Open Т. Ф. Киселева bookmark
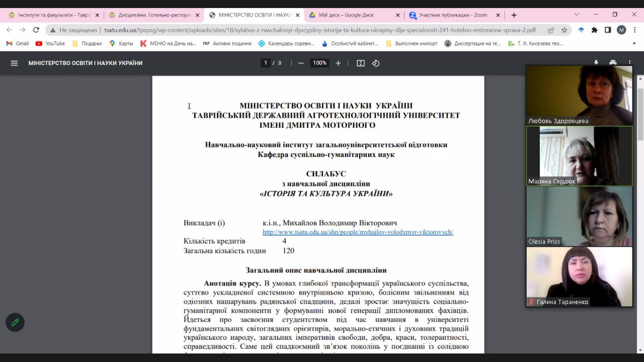This screenshot has width=644, height=362. [x=535, y=43]
